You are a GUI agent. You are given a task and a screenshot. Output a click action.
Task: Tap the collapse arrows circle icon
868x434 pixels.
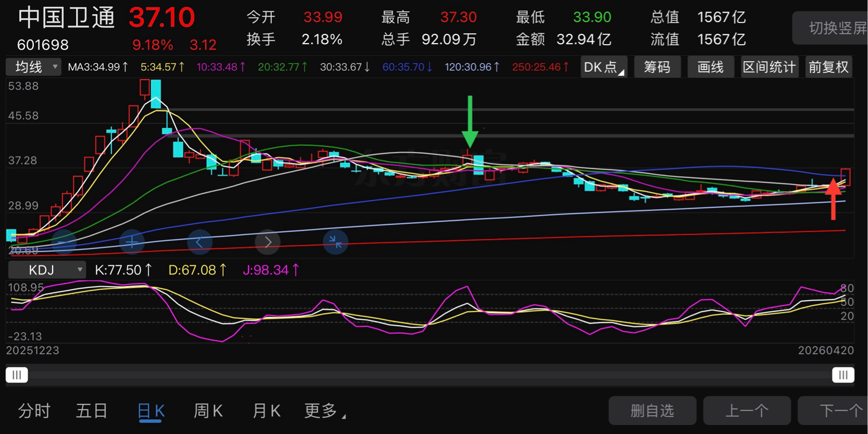(336, 242)
